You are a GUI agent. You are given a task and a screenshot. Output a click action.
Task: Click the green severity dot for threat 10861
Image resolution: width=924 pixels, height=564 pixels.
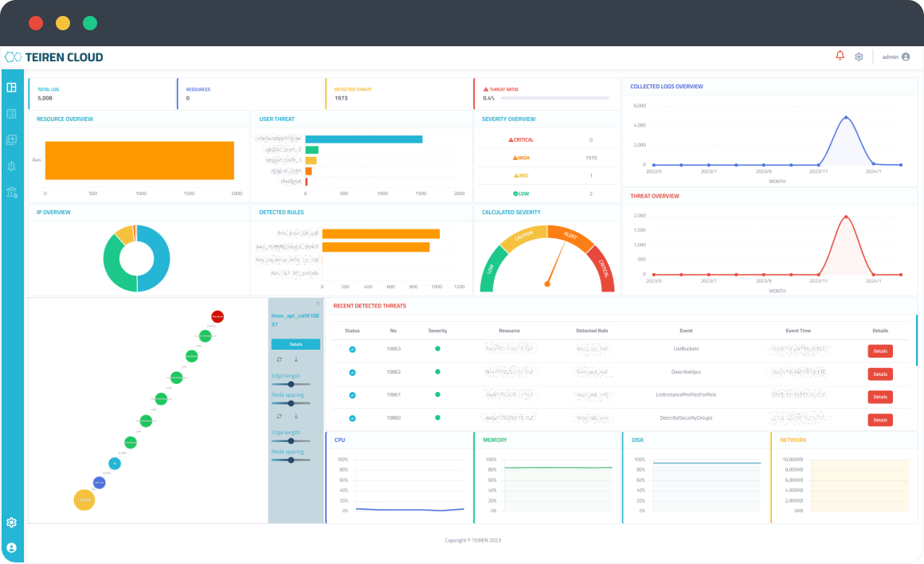(438, 395)
